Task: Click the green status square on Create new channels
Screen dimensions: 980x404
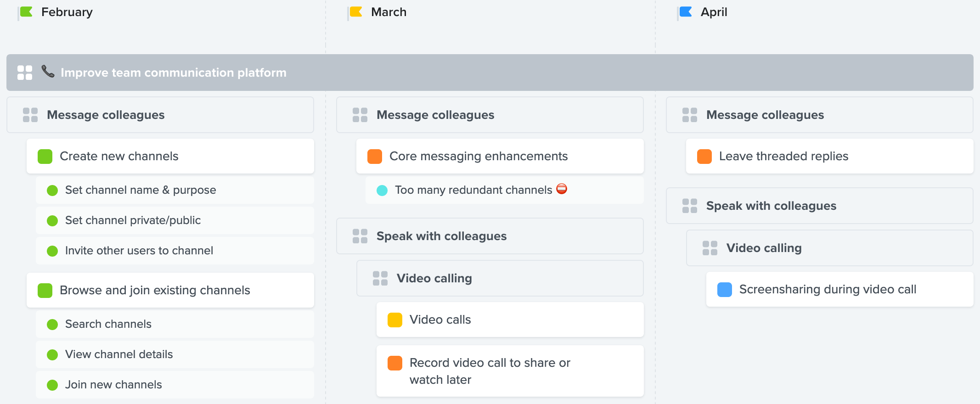Action: pos(45,157)
